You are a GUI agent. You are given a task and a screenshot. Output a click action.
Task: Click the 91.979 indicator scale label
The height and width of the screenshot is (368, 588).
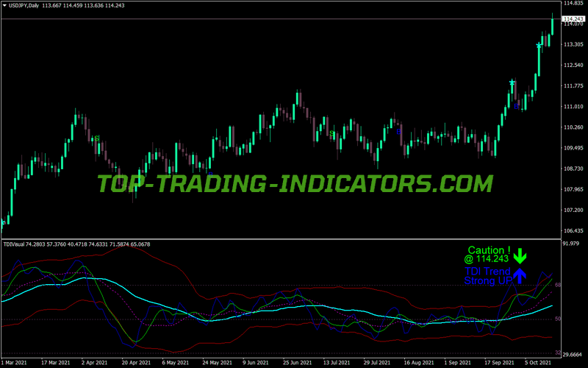coord(571,244)
